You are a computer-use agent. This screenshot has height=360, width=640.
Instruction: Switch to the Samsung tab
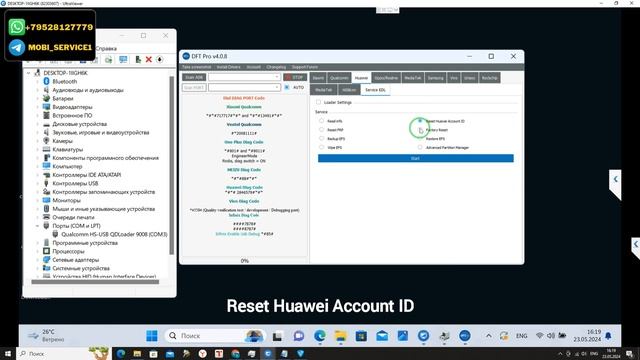(436, 78)
